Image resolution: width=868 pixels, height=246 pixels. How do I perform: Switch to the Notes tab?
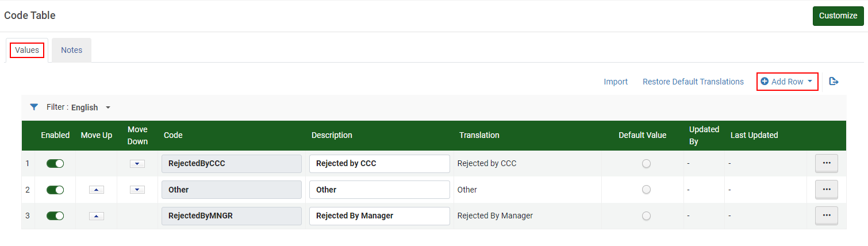point(71,50)
